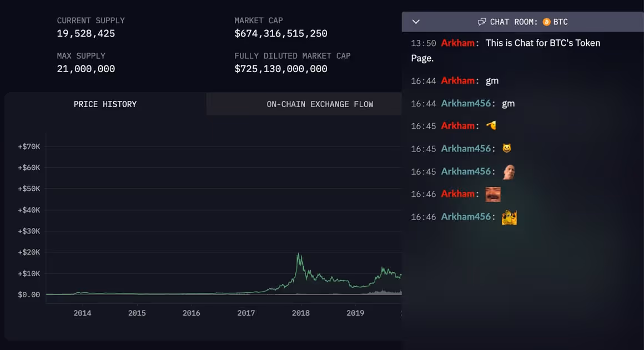This screenshot has height=350, width=644.
Task: Collapse the chat room with the chevron
Action: tap(416, 22)
